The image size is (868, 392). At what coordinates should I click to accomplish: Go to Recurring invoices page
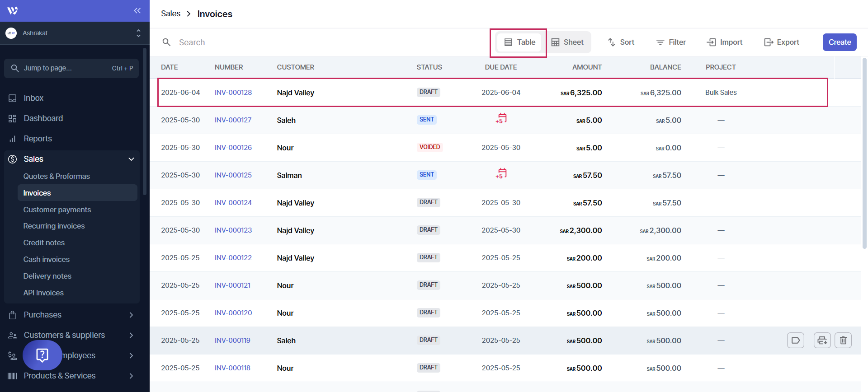54,226
